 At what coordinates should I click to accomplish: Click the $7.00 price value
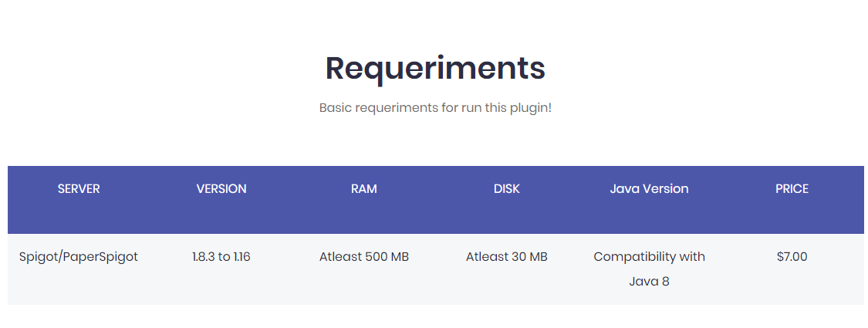tap(792, 256)
